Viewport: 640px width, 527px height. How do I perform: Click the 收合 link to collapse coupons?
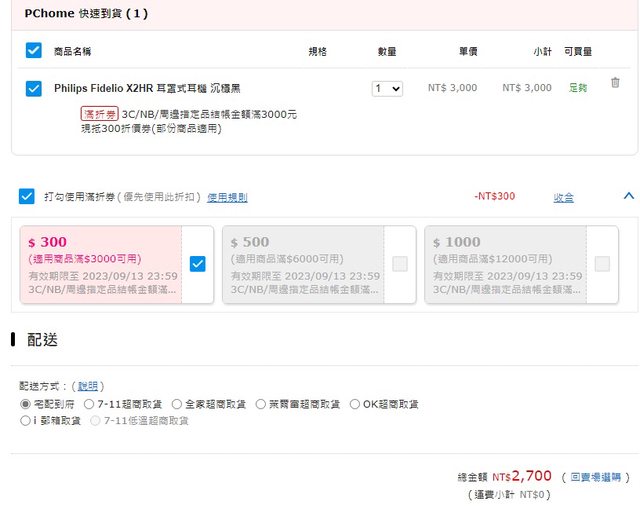(x=564, y=197)
